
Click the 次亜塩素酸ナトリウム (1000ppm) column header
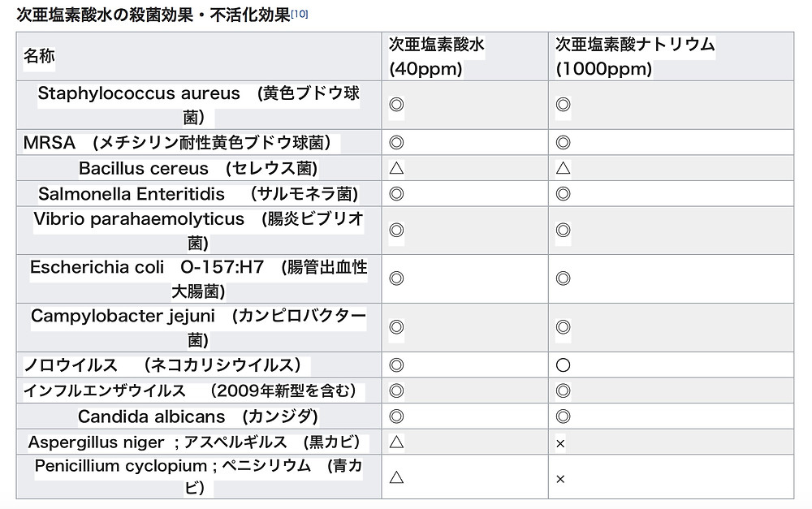coord(634,56)
